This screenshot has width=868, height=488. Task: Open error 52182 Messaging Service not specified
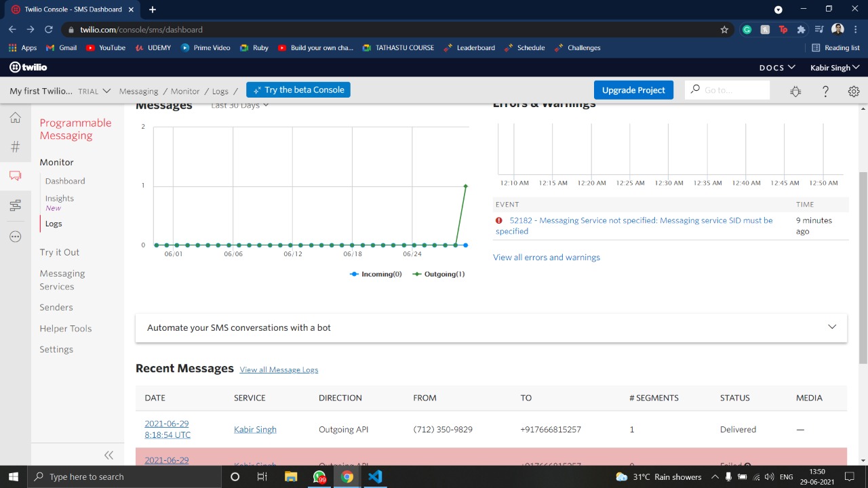(x=634, y=226)
